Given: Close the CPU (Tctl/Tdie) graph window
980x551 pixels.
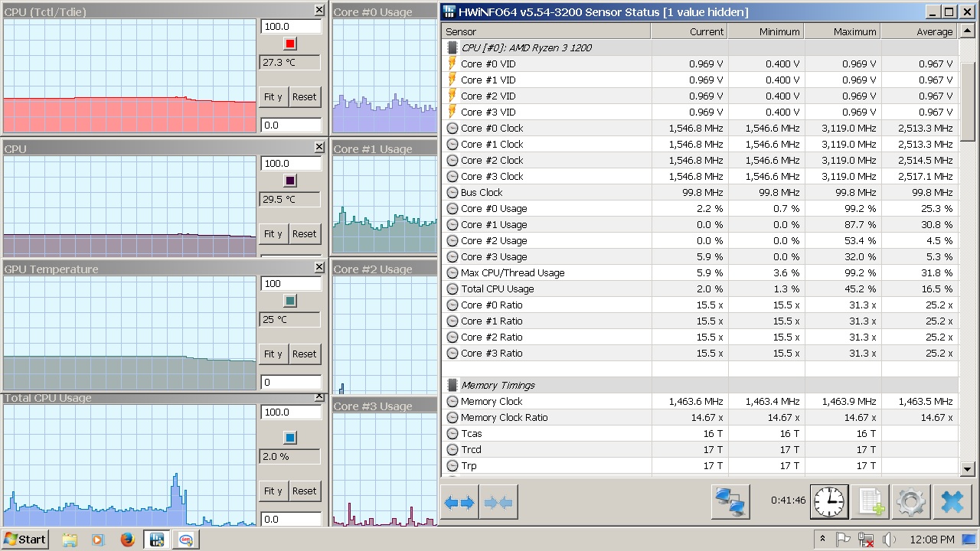Looking at the screenshot, I should (319, 10).
